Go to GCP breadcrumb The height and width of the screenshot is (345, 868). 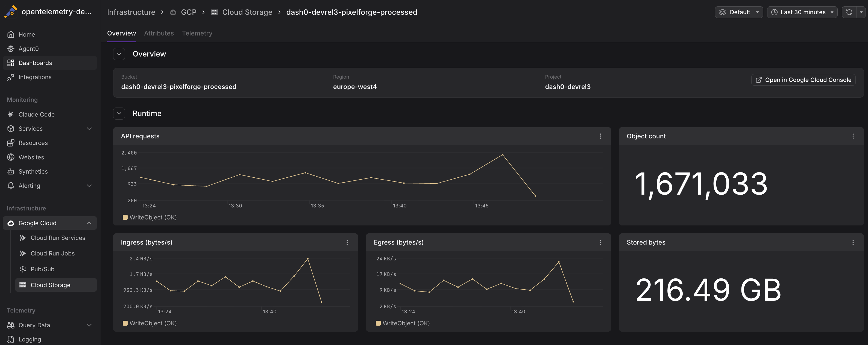[x=183, y=12]
